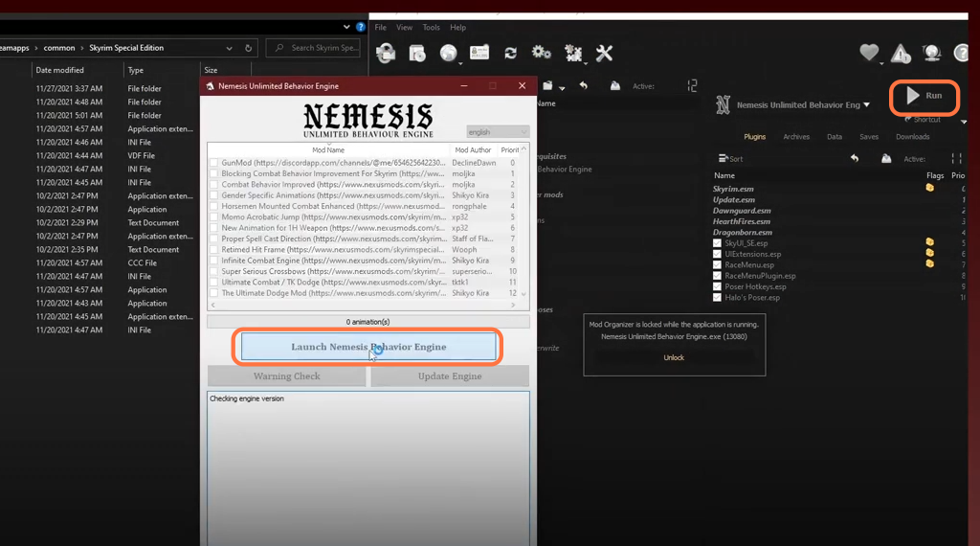Open Settings wrench and screwdriver icon
This screenshot has width=980, height=546.
(604, 53)
